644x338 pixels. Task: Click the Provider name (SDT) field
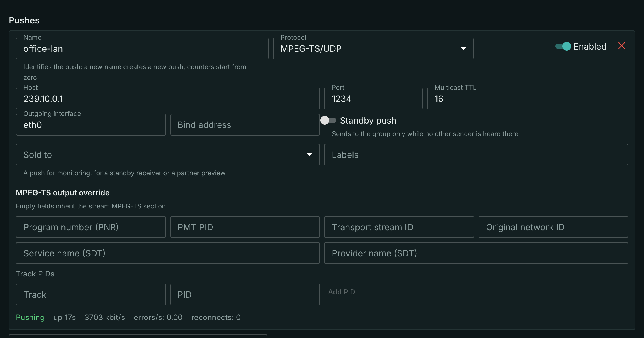476,253
